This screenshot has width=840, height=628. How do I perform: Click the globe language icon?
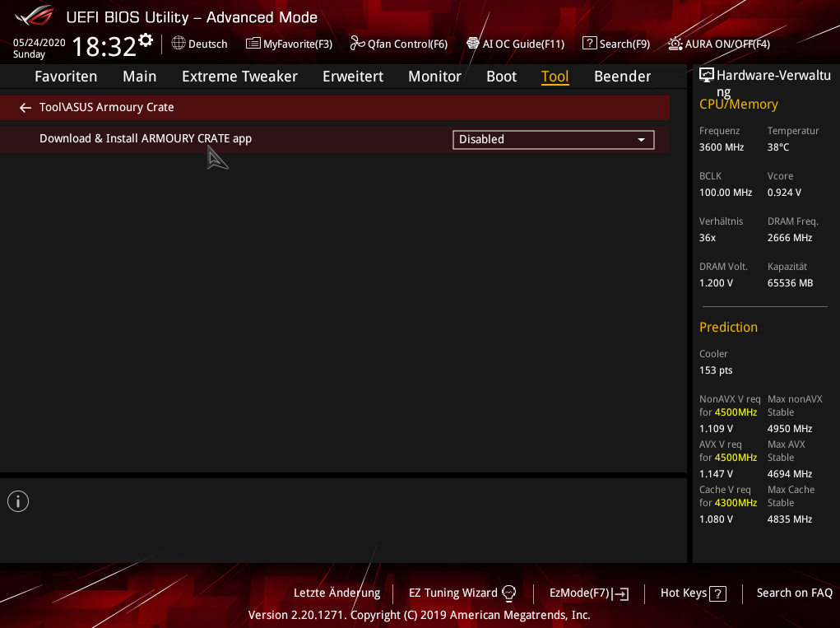179,43
